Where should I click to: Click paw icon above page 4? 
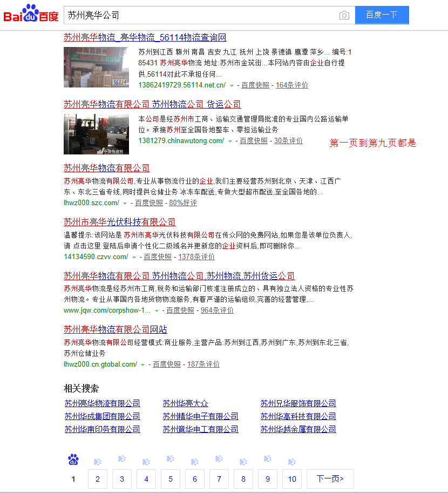[146, 462]
